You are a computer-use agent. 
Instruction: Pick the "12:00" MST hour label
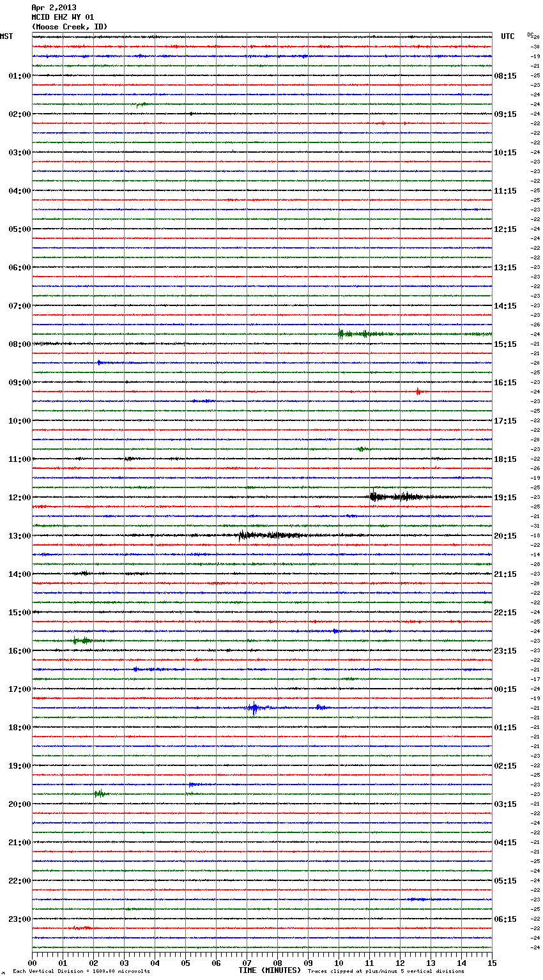pos(19,498)
